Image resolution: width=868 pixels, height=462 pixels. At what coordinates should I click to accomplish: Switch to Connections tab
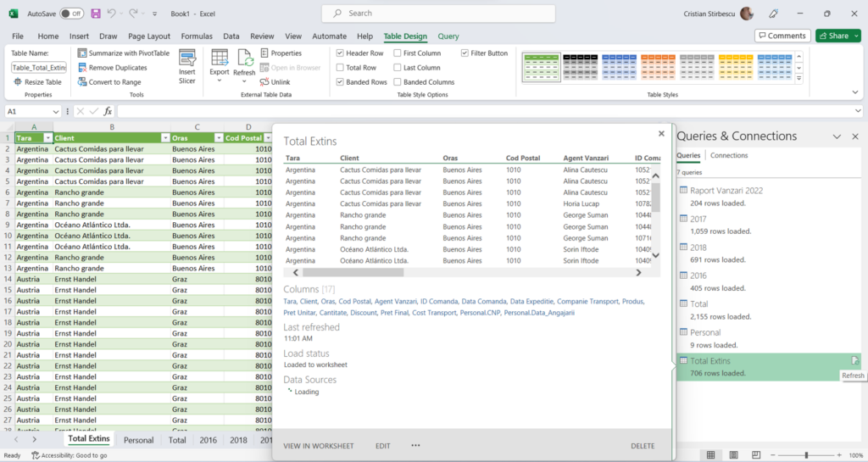click(x=729, y=155)
